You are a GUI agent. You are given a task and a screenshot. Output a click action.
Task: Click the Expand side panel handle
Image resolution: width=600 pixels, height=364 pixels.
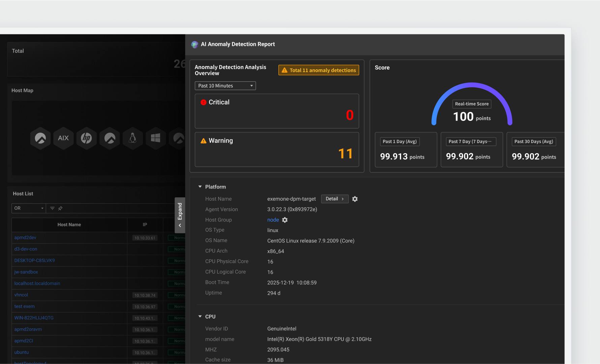point(180,215)
